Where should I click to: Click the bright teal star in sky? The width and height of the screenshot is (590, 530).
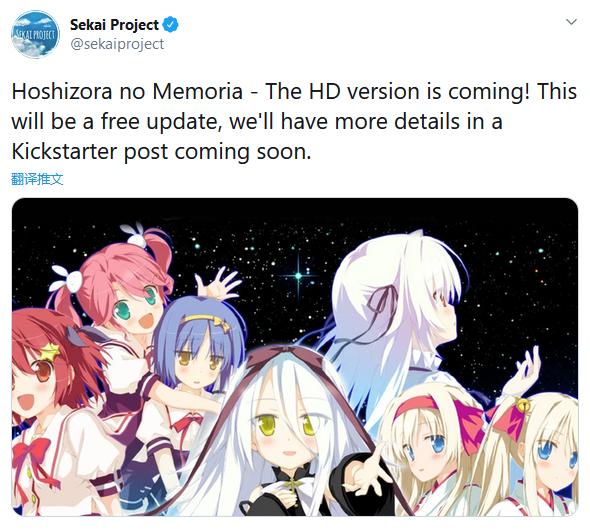coord(298,276)
